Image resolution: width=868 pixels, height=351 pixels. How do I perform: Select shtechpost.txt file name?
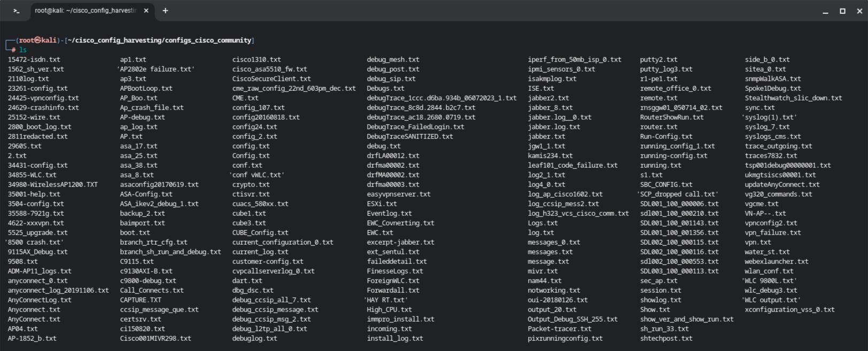click(666, 339)
